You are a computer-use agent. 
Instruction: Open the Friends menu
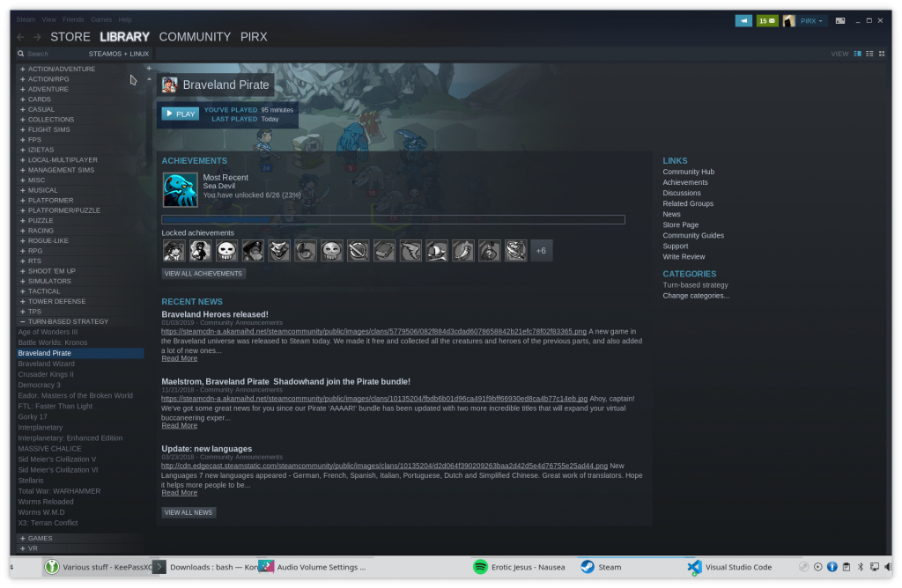tap(73, 19)
